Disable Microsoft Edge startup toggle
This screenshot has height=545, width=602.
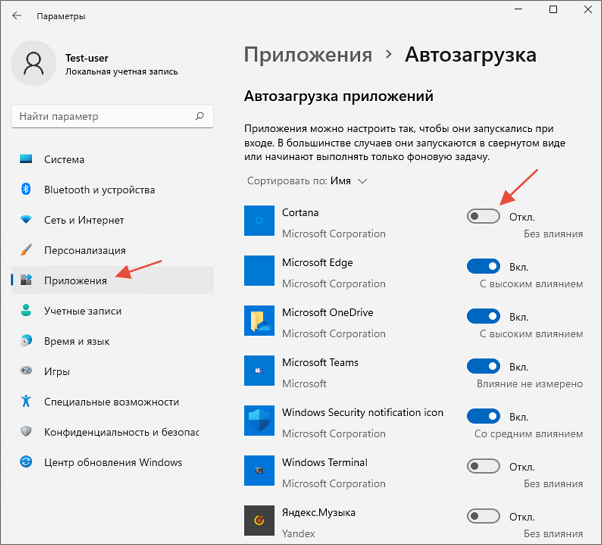(483, 266)
